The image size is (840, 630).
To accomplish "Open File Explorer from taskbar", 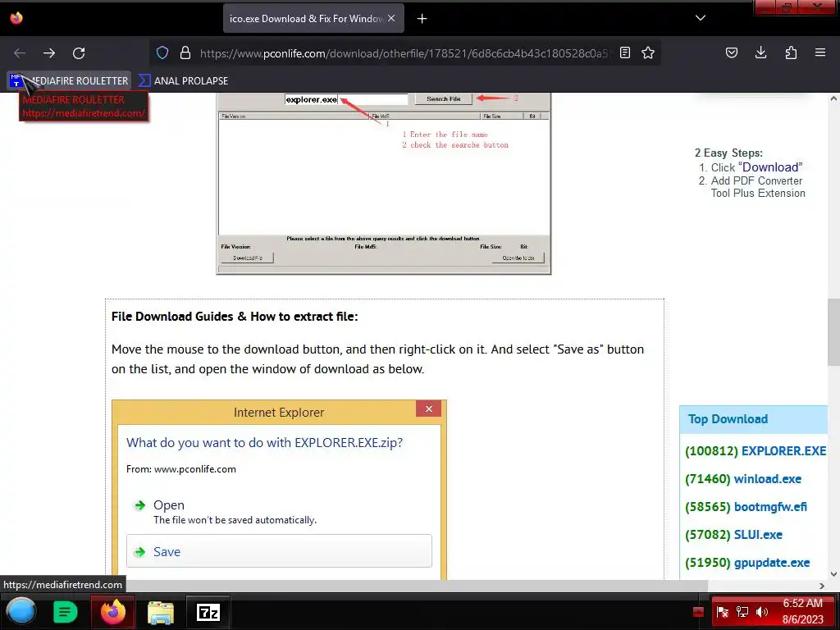I will (x=161, y=612).
